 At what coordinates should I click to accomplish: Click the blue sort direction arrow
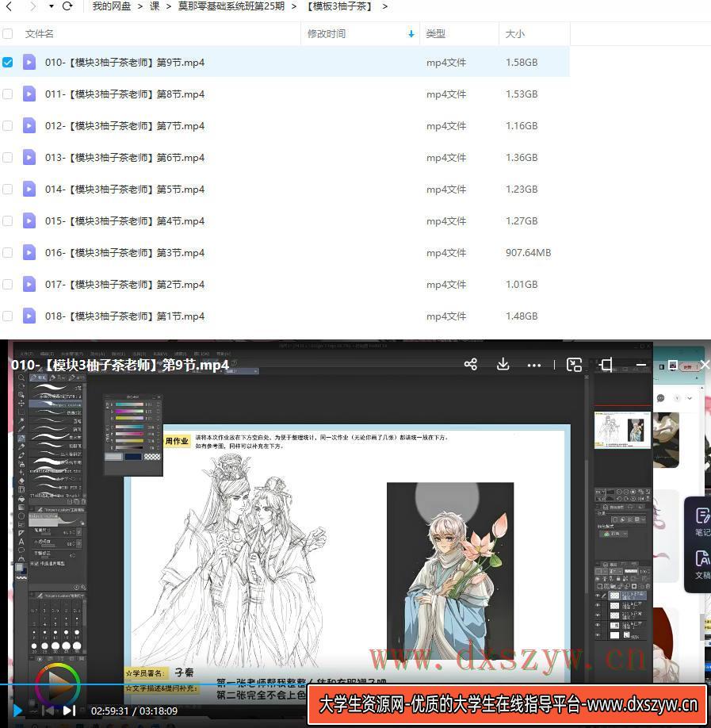click(x=411, y=34)
